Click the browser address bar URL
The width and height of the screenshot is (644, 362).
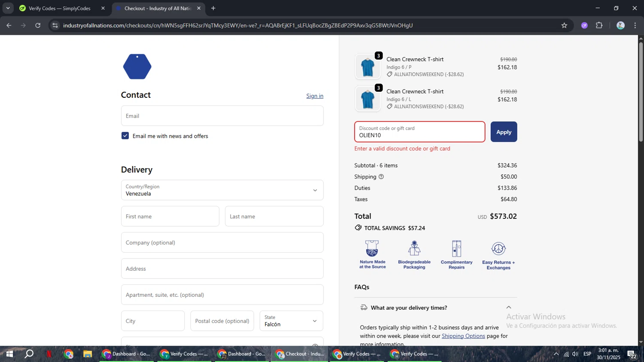coord(238,25)
